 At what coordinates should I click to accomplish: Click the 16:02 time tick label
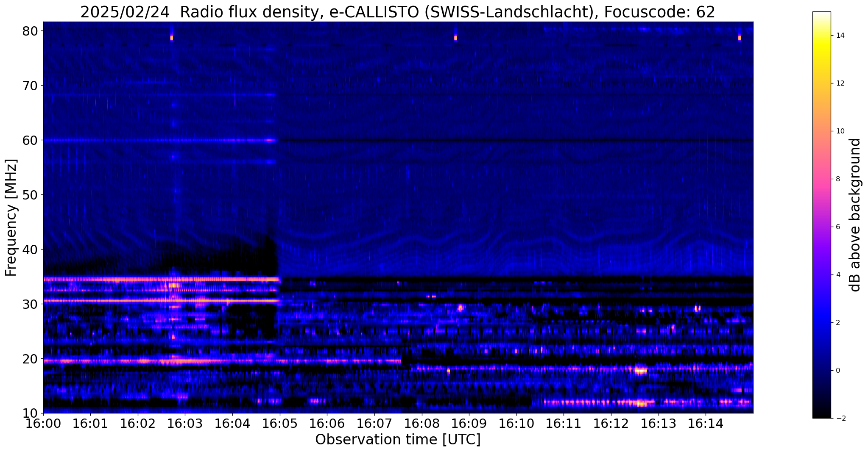(138, 423)
